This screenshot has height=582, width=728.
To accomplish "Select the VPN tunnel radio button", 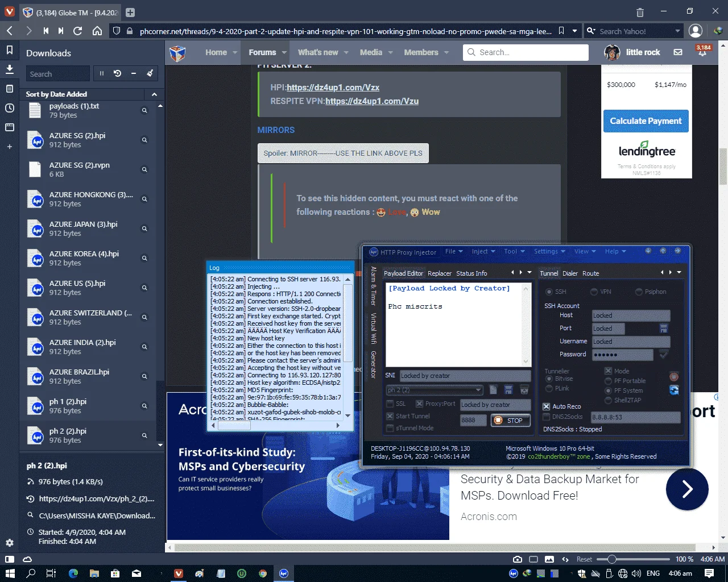I will (594, 292).
